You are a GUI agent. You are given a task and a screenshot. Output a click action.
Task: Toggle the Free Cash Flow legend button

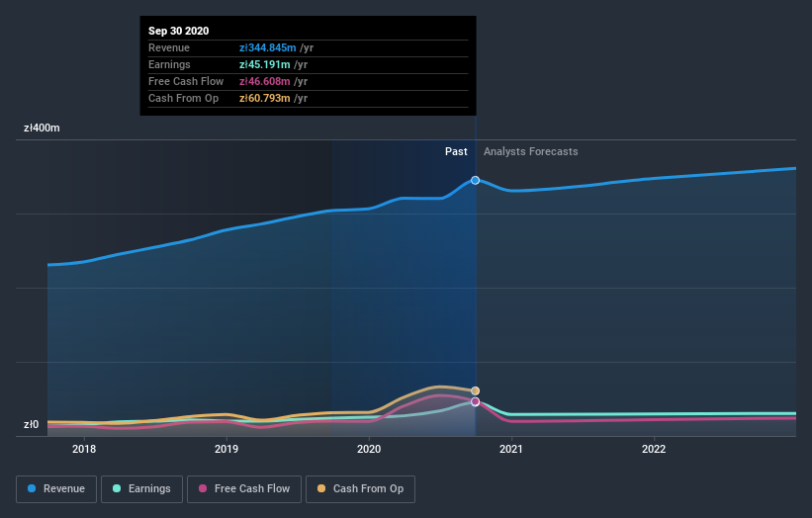click(244, 489)
